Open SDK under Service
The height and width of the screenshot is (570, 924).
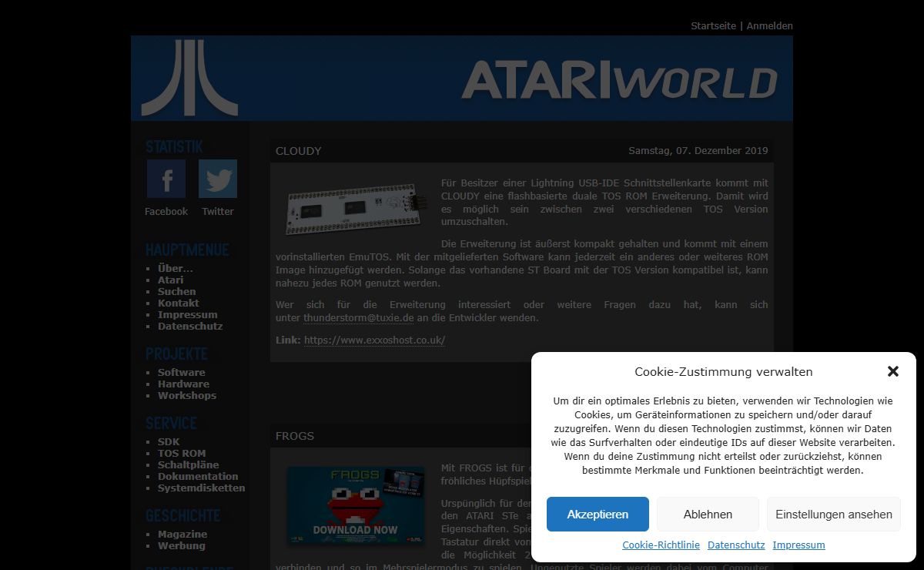point(169,441)
